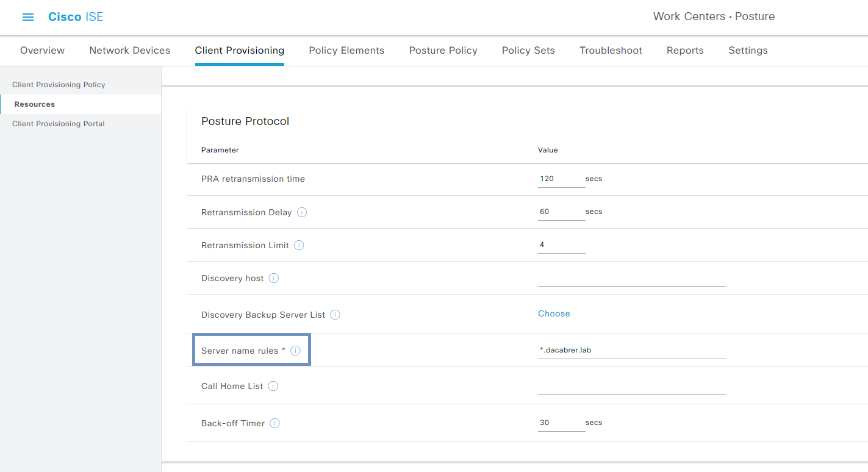Click the Retransmission Delay label text

click(x=246, y=213)
